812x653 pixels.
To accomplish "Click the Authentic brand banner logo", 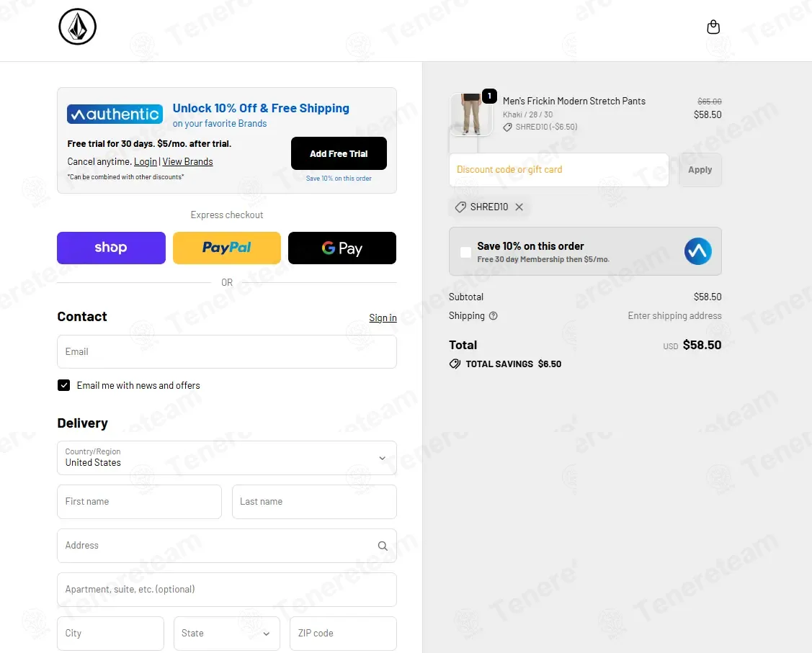I will click(x=115, y=114).
